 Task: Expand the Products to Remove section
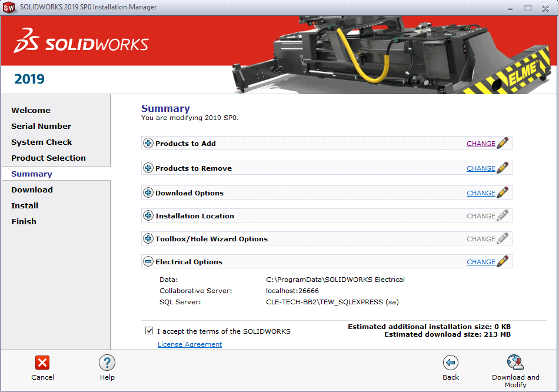[148, 168]
